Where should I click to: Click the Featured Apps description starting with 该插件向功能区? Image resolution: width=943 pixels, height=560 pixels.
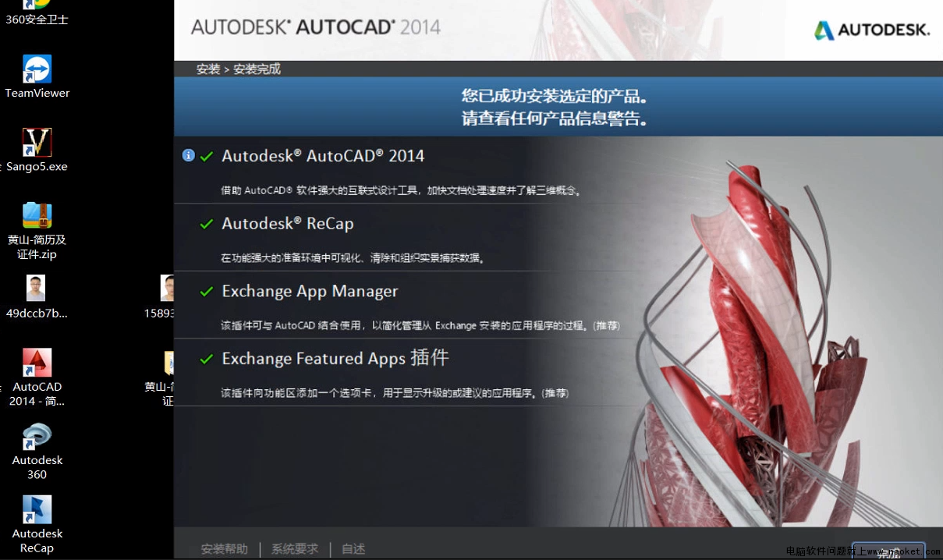tap(395, 393)
